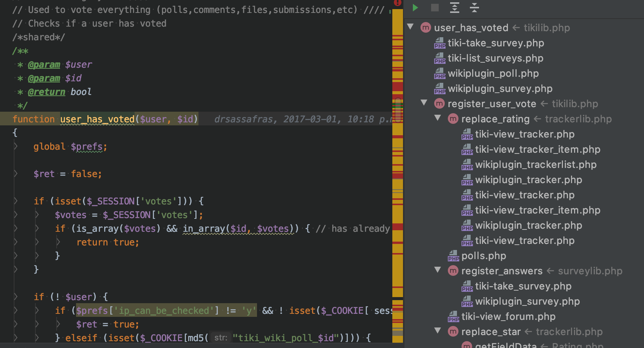Click the drsassafras 2017-03-01 blame annotation
Screen dimensions: 644x348
303,119
